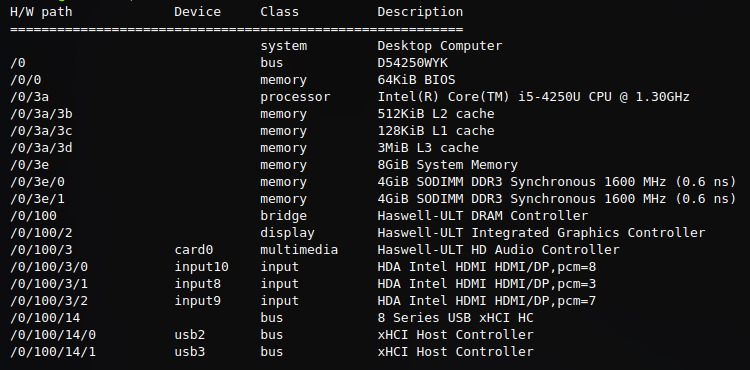Click the '/0/100/14/0' hardware path

[x=53, y=335]
